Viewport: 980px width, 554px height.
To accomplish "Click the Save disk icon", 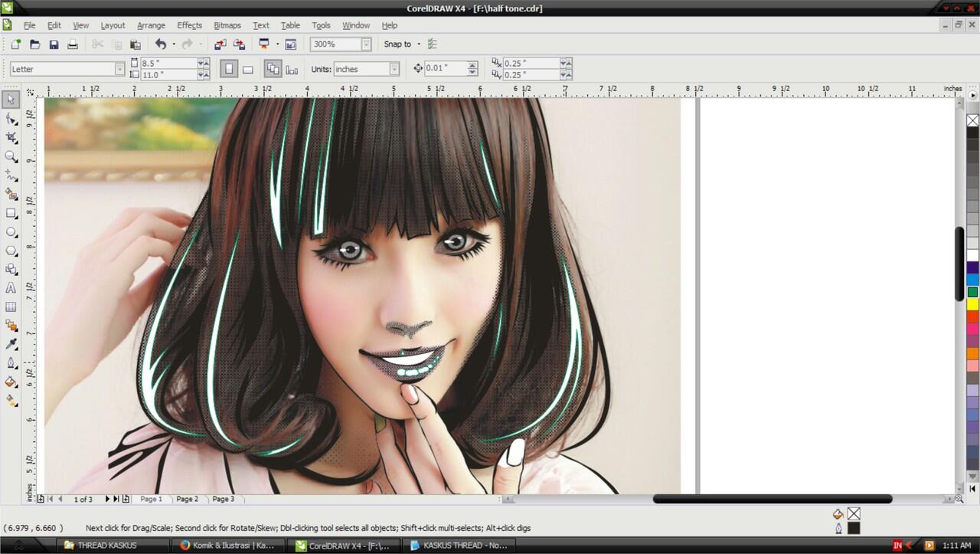I will coord(54,44).
